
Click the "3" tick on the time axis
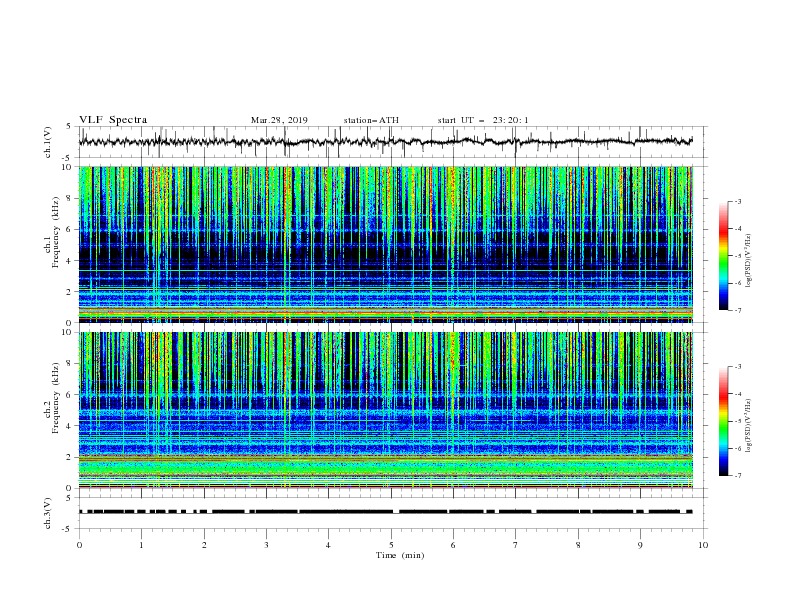266,545
